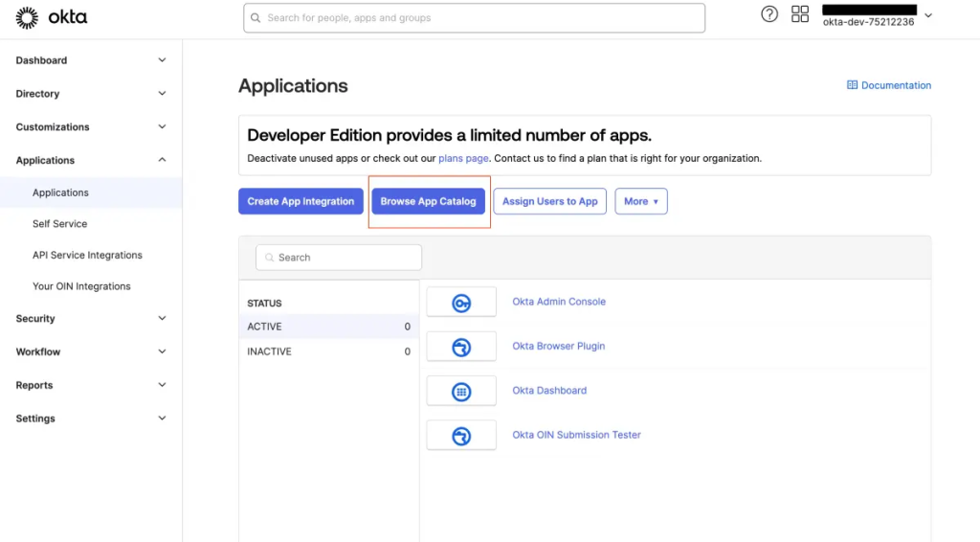Image resolution: width=980 pixels, height=542 pixels.
Task: Open Your OIN Integrations in sidebar
Action: (x=81, y=286)
